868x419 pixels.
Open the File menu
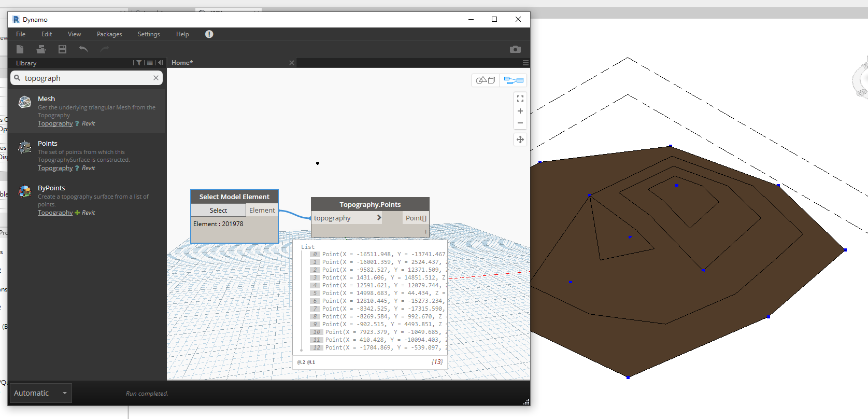click(x=21, y=34)
